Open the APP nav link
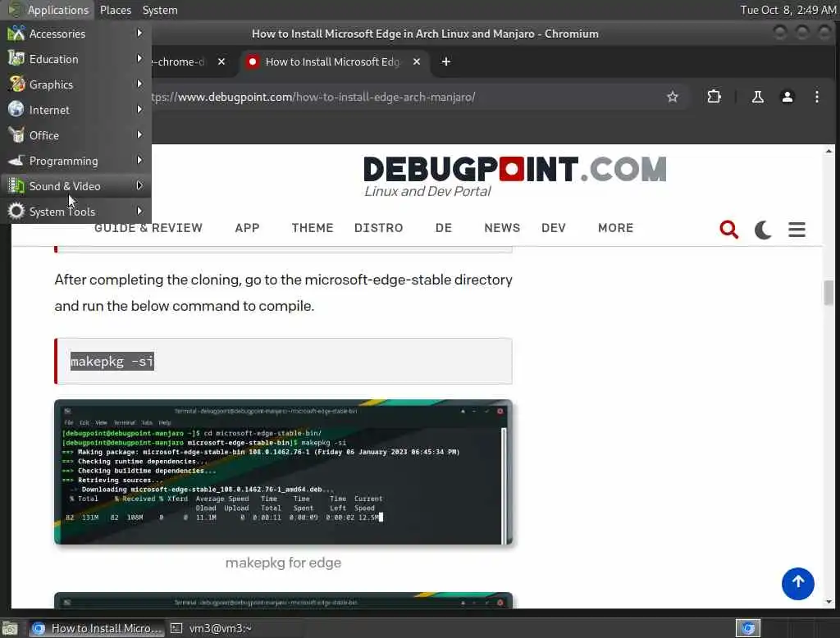Image resolution: width=840 pixels, height=638 pixels. pos(247,228)
